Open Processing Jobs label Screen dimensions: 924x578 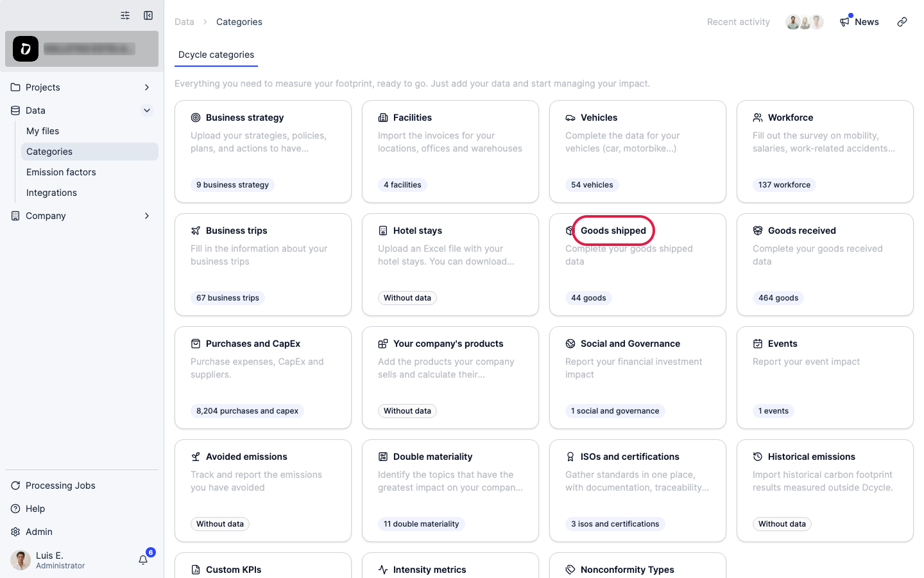pos(60,486)
